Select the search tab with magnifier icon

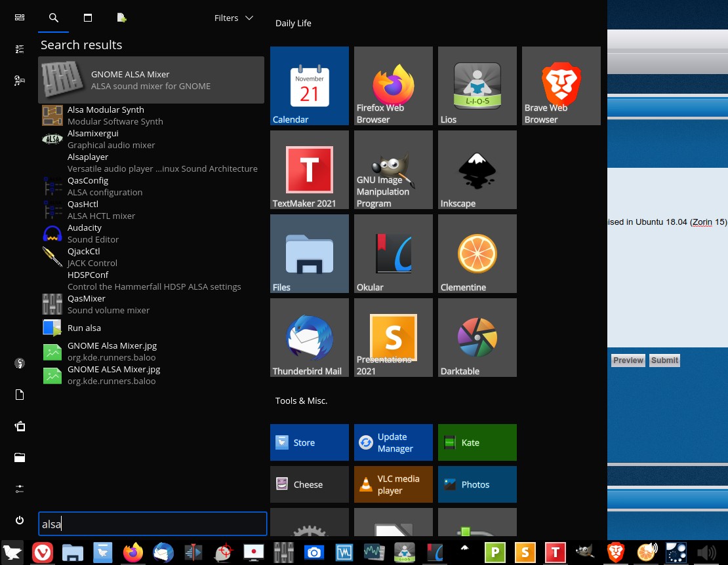[x=54, y=18]
